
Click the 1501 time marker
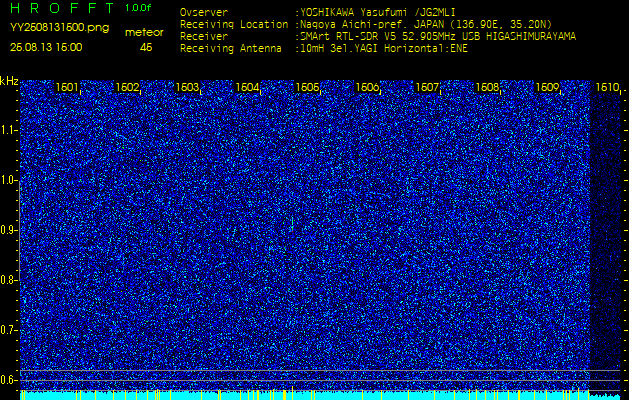coord(67,87)
